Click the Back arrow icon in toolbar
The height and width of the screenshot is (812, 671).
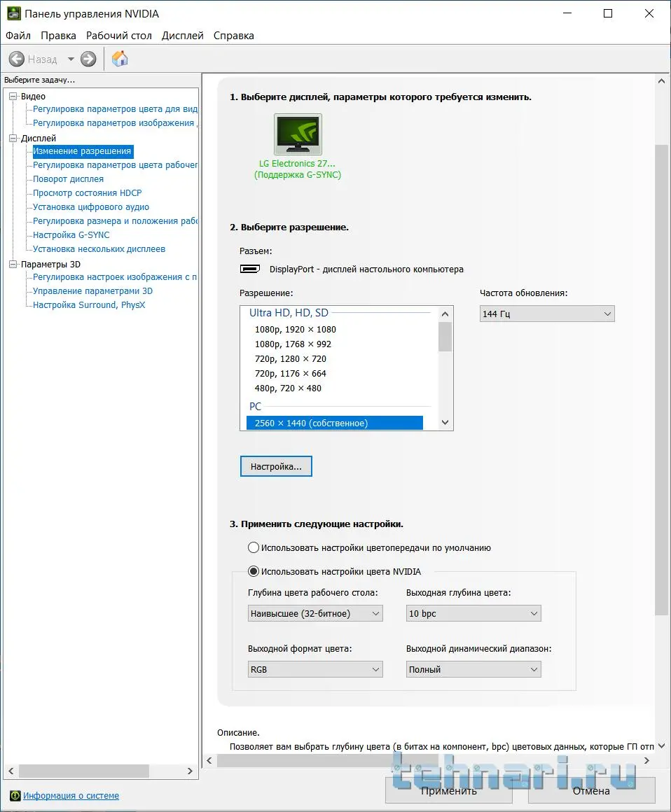click(17, 59)
